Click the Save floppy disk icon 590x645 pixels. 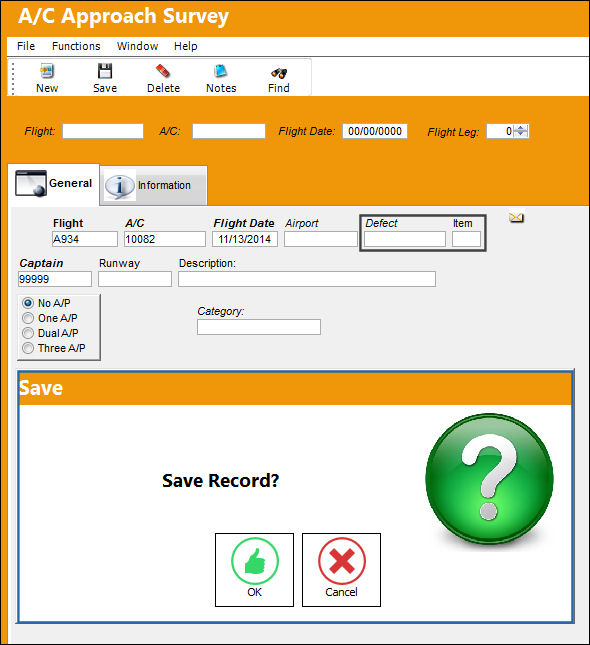tap(105, 71)
